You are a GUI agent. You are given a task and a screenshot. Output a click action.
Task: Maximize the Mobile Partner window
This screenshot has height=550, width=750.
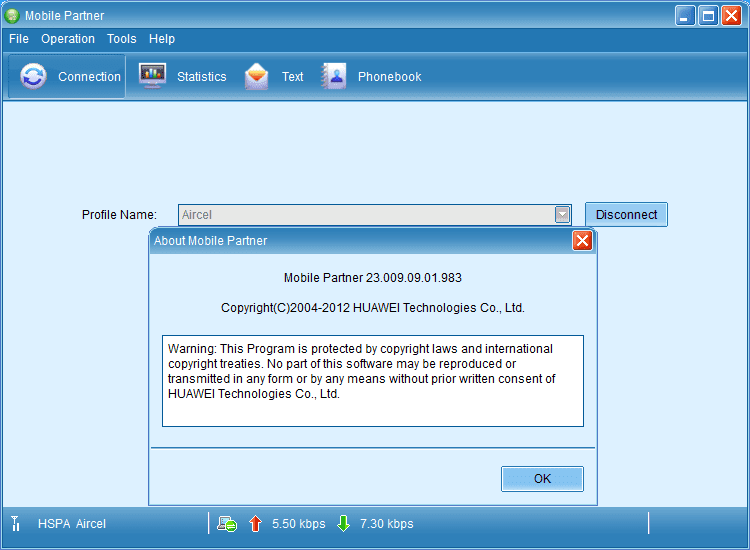click(x=708, y=16)
